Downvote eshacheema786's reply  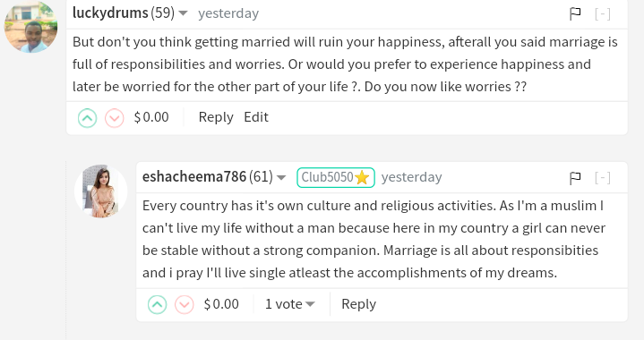[x=184, y=305]
